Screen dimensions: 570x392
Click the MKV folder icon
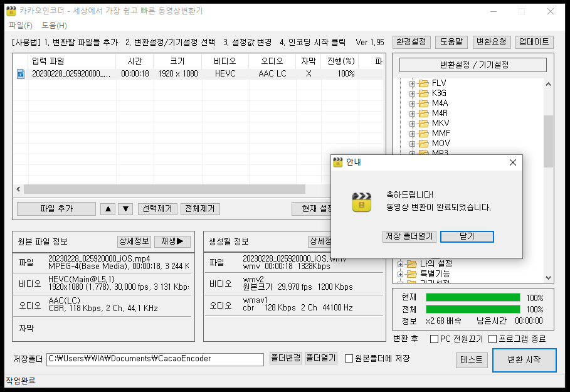pos(423,124)
